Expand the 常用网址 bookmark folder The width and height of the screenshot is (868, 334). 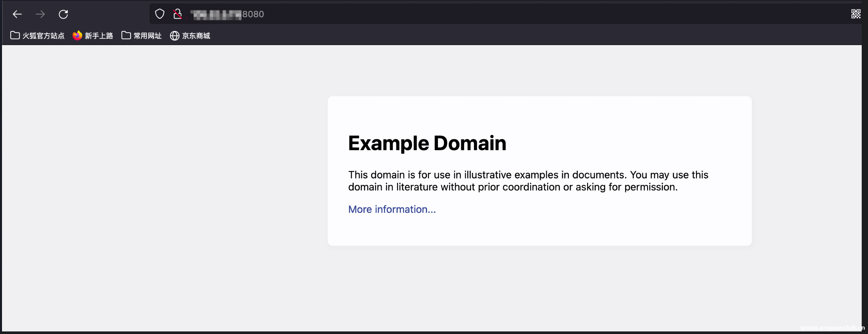click(147, 36)
